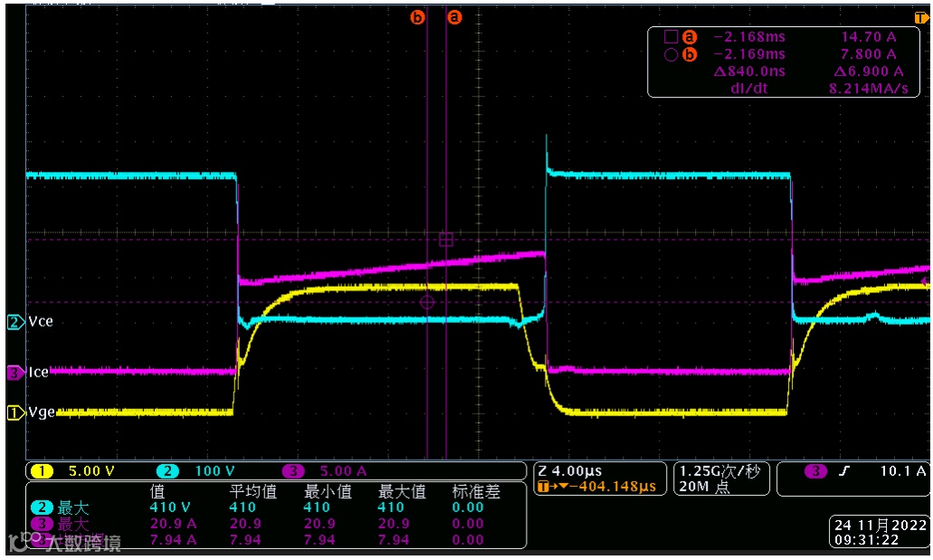Click the magenta channel 3 badge
The image size is (933, 560).
[293, 471]
